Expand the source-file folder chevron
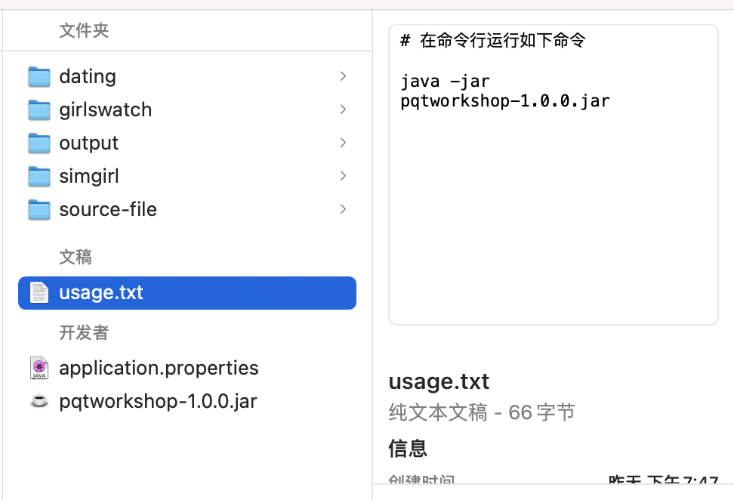The height and width of the screenshot is (500, 734). [x=343, y=209]
